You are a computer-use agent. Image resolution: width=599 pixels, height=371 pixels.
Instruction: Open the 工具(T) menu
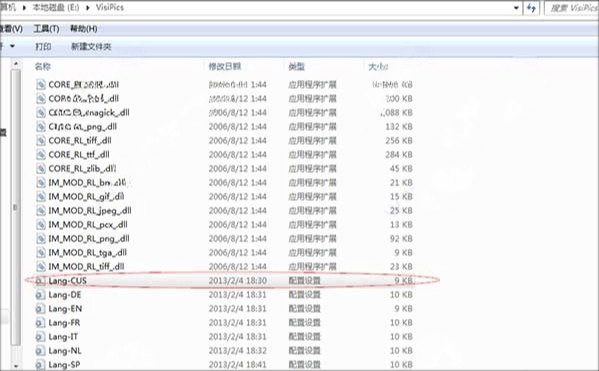click(46, 29)
